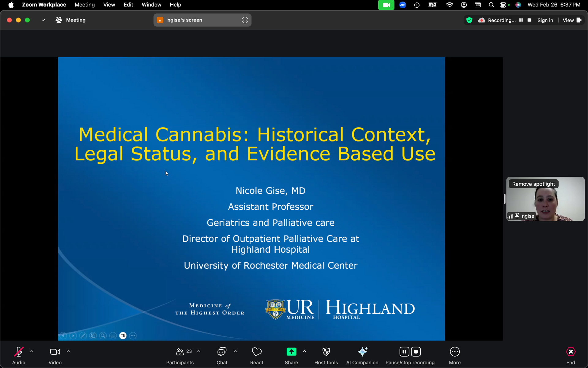Open the Chat panel
This screenshot has width=588, height=368.
tap(222, 352)
